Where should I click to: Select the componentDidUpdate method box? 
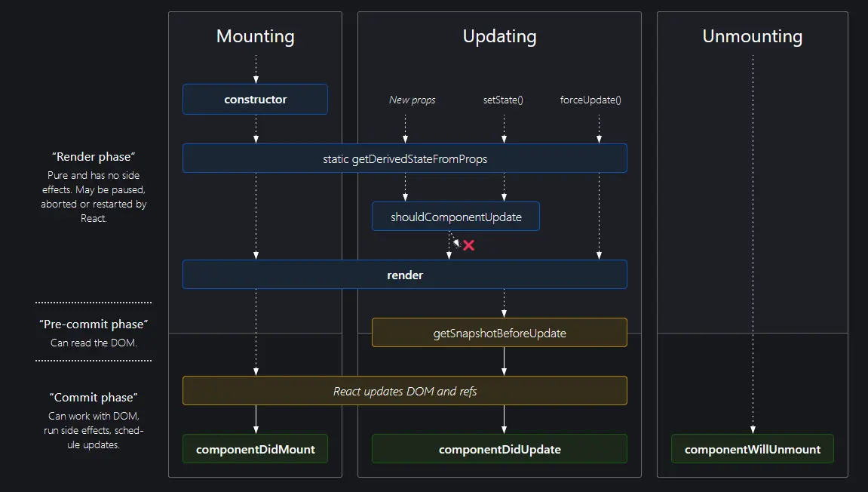498,449
